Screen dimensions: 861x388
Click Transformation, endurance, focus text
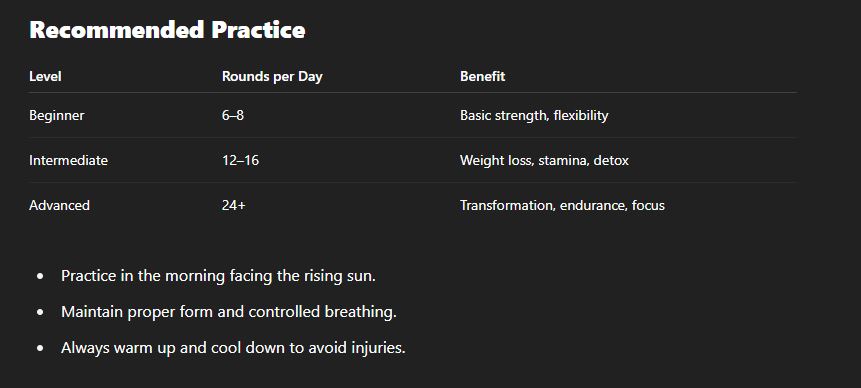pyautogui.click(x=562, y=205)
